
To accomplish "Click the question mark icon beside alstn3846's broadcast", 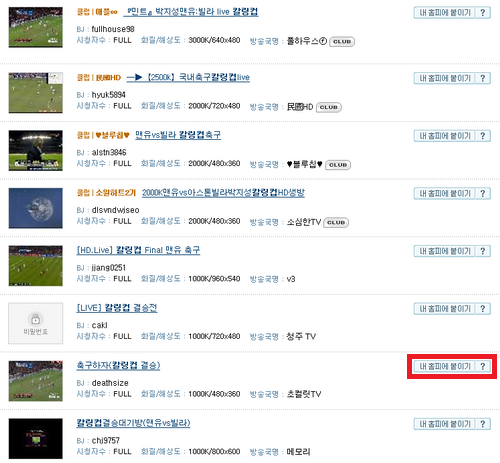I will pos(483,136).
